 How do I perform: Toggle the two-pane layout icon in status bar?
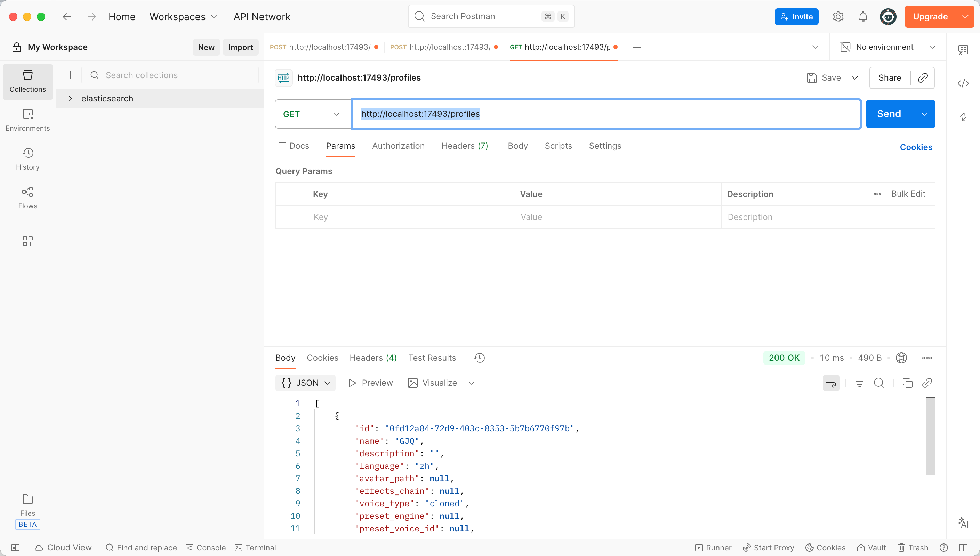pyautogui.click(x=963, y=548)
